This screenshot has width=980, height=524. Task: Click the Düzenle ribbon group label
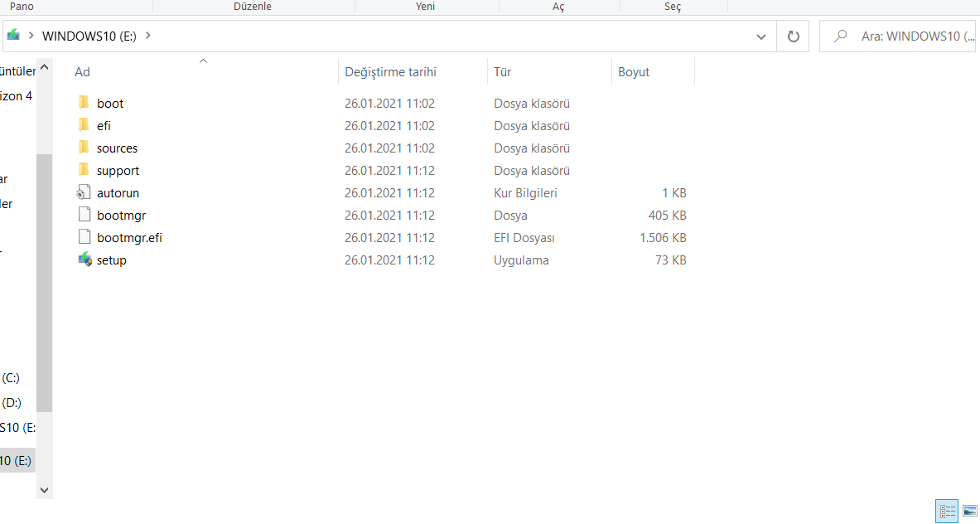tap(253, 7)
